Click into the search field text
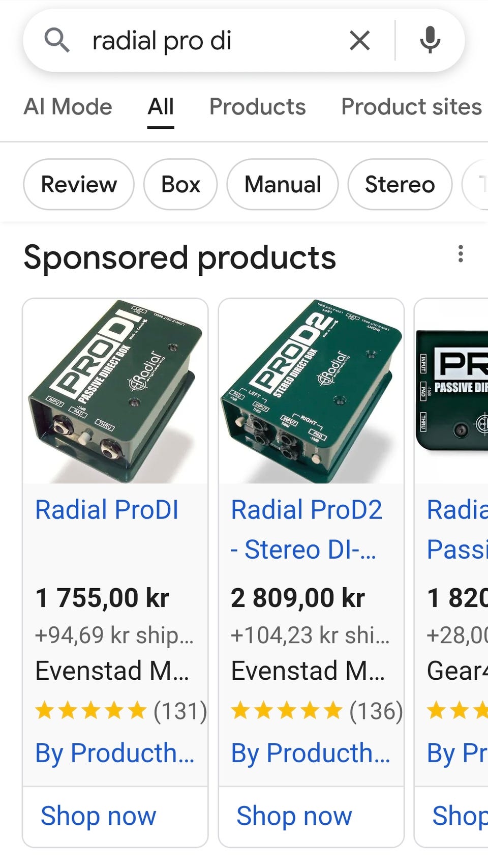 [x=162, y=41]
